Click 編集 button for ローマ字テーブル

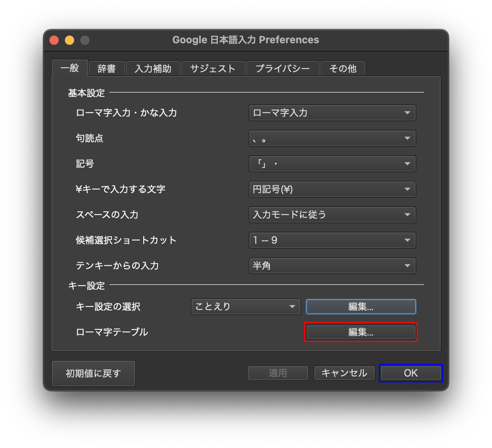pos(361,332)
